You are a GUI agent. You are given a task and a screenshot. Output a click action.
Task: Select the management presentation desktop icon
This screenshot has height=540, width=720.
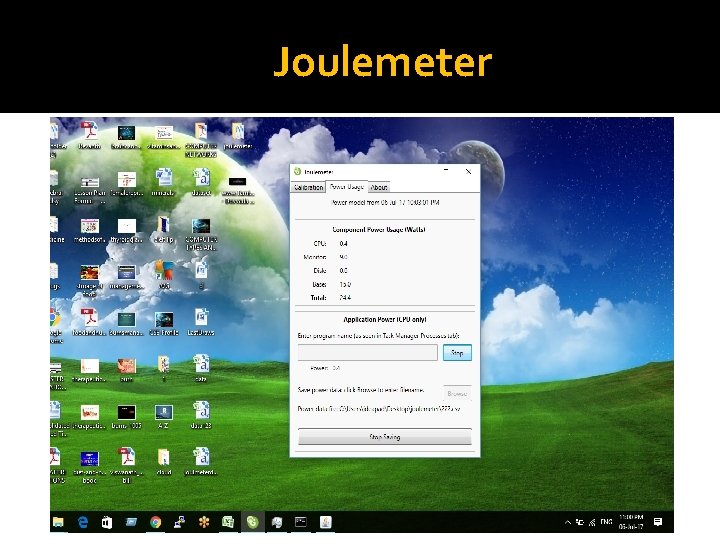(126, 277)
